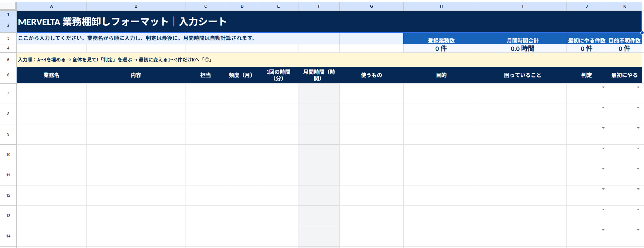The width and height of the screenshot is (644, 248).
Task: Select row 7 header
Action: pyautogui.click(x=8, y=93)
